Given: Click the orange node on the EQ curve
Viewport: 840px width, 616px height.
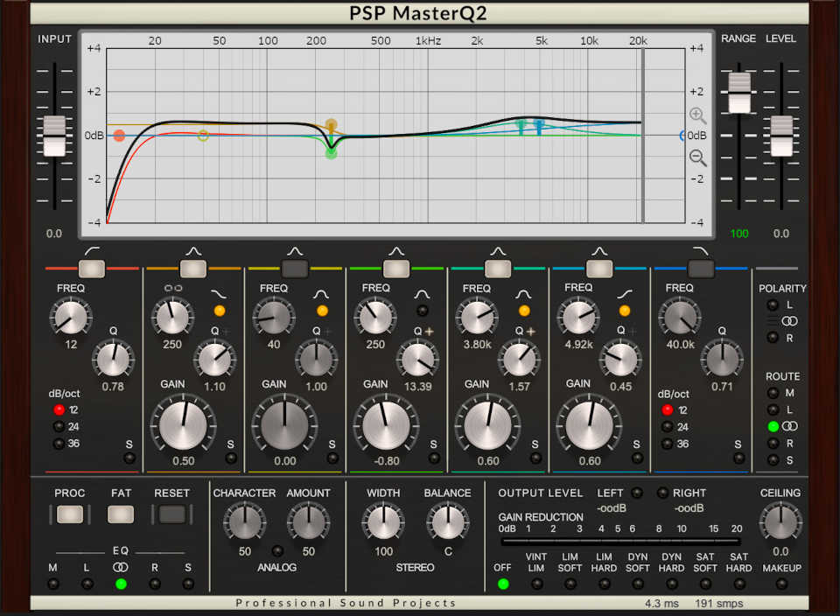Looking at the screenshot, I should pyautogui.click(x=331, y=124).
